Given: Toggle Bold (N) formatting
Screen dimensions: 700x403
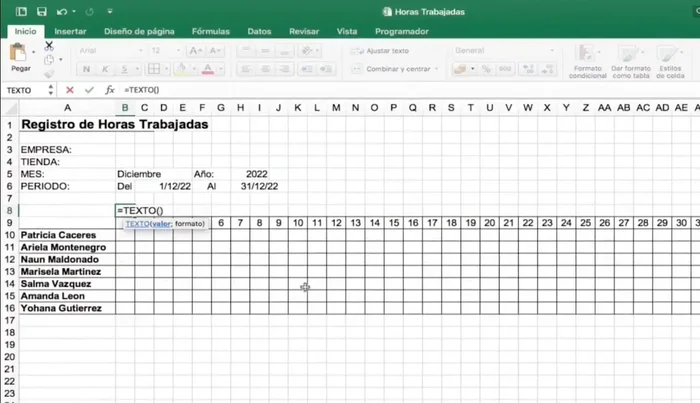Looking at the screenshot, I should [86, 69].
